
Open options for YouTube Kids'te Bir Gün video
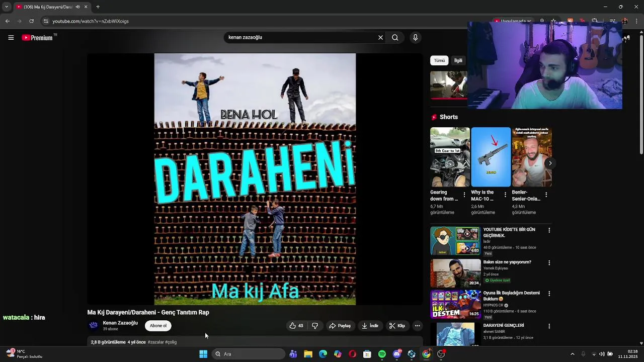pyautogui.click(x=549, y=230)
